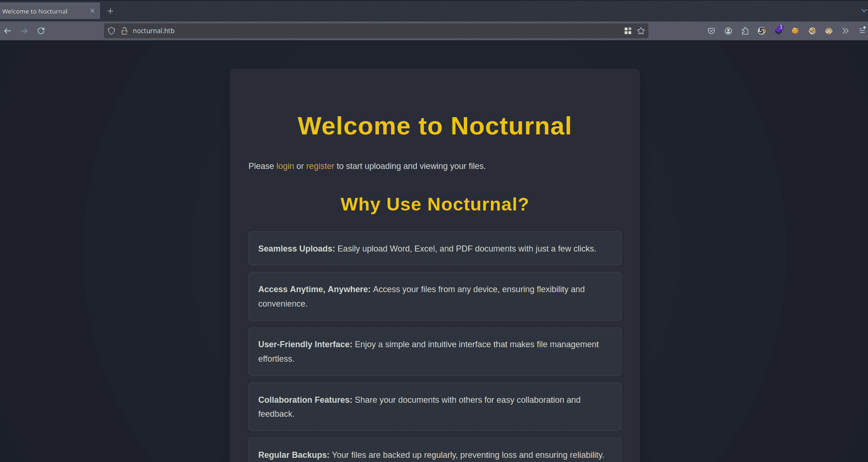Bookmark this page with the star
The image size is (868, 462).
tap(641, 31)
